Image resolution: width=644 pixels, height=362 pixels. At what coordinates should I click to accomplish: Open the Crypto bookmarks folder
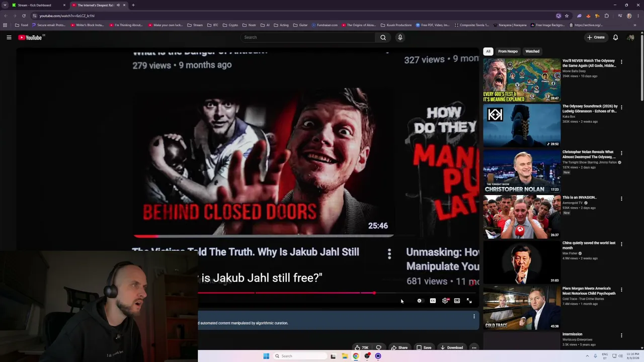[230, 25]
